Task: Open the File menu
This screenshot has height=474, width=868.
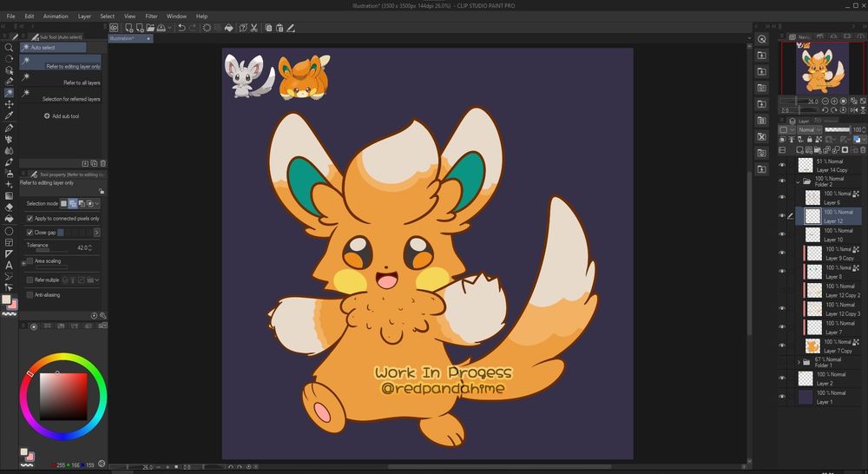Action: pos(10,16)
